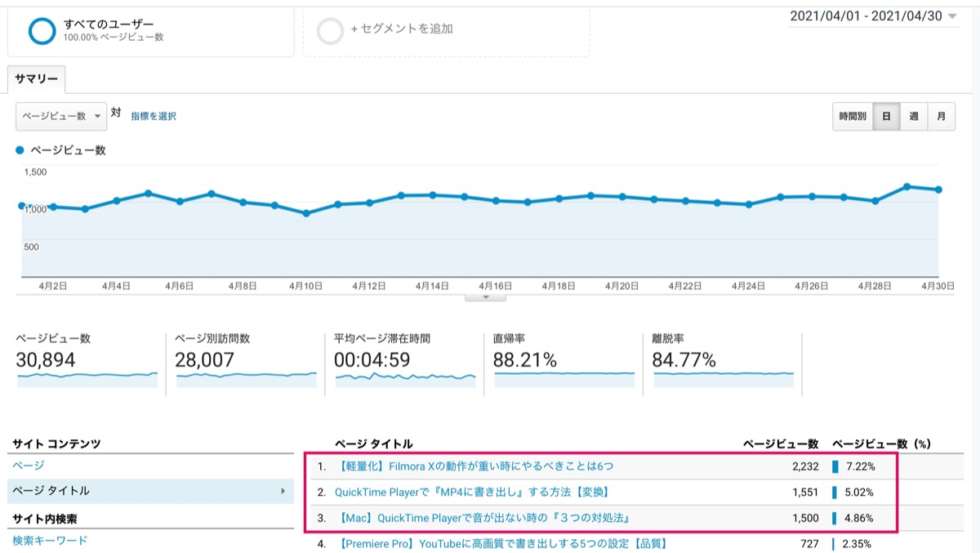Image resolution: width=980 pixels, height=553 pixels.
Task: Click the ページビュー数（%） column header
Action: (x=881, y=444)
